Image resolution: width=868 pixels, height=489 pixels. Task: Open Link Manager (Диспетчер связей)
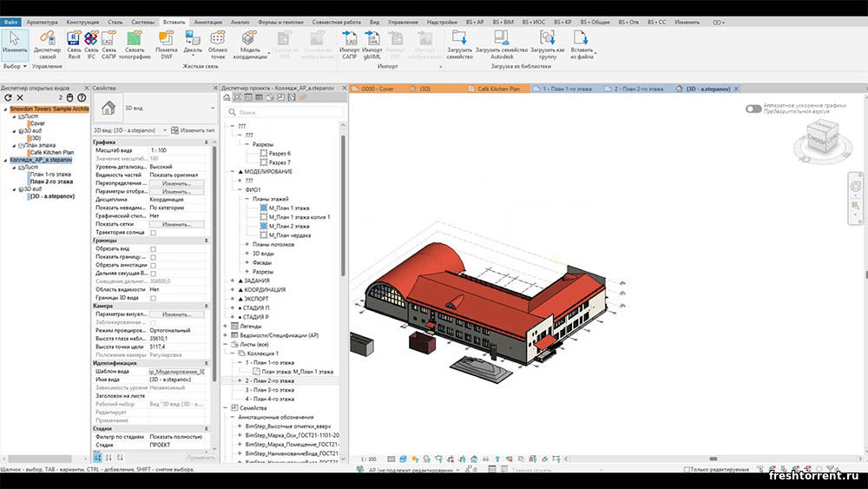pos(47,39)
